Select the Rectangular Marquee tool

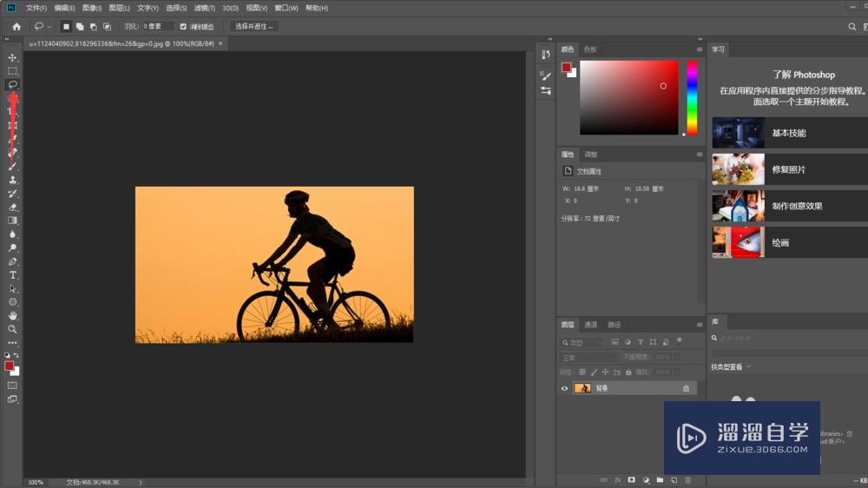(x=12, y=71)
